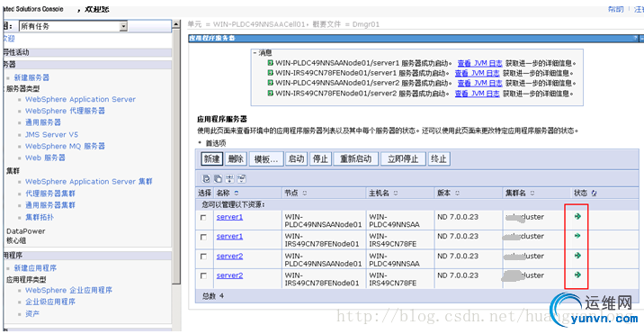Collapse the 服务器类型 tree group
This screenshot has height=334, width=644.
(23, 88)
